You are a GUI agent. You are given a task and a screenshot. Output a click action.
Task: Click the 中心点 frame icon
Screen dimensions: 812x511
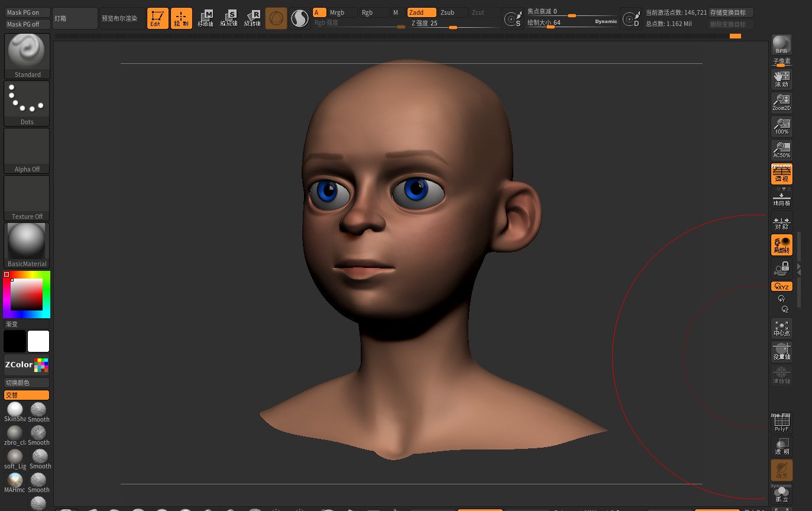pyautogui.click(x=782, y=328)
